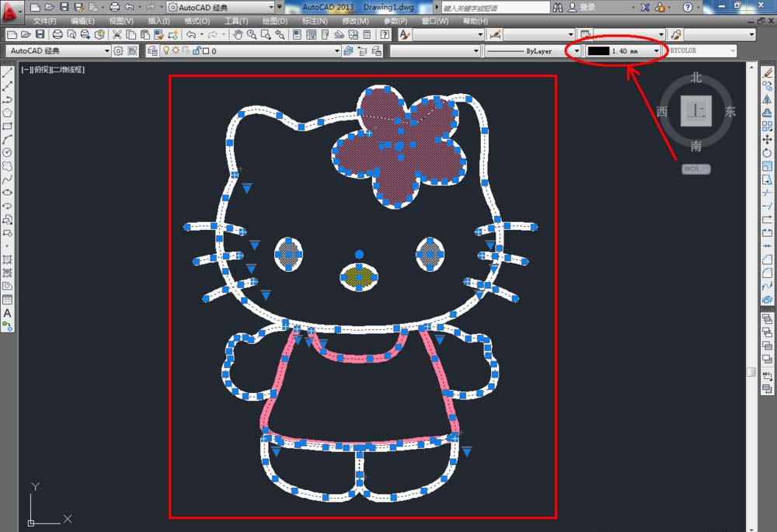The height and width of the screenshot is (532, 777).
Task: Click the Dimension Style icon
Action: point(494,35)
